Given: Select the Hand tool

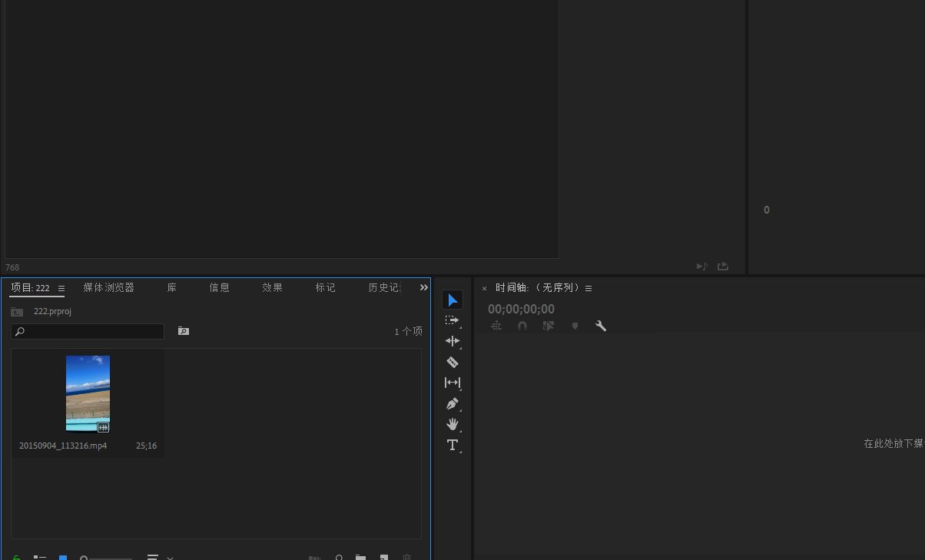Looking at the screenshot, I should 453,424.
